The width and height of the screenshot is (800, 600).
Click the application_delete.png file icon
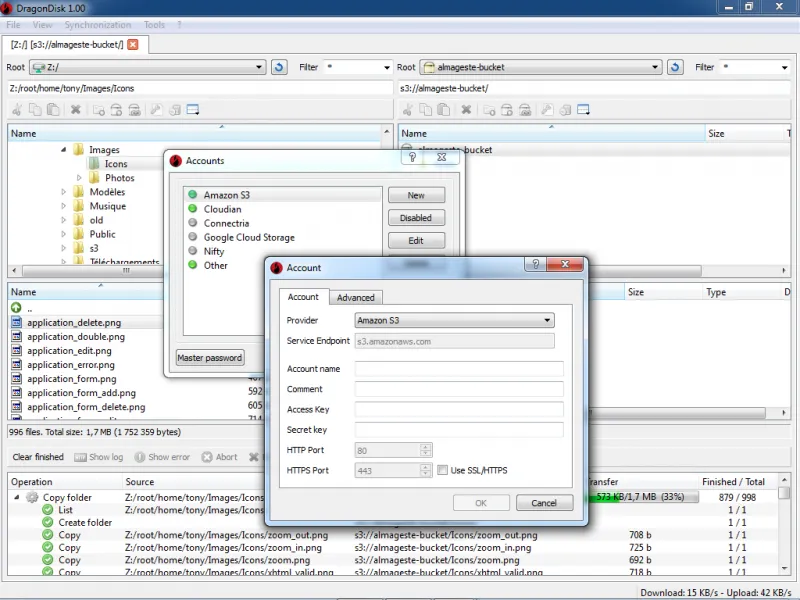pos(16,322)
